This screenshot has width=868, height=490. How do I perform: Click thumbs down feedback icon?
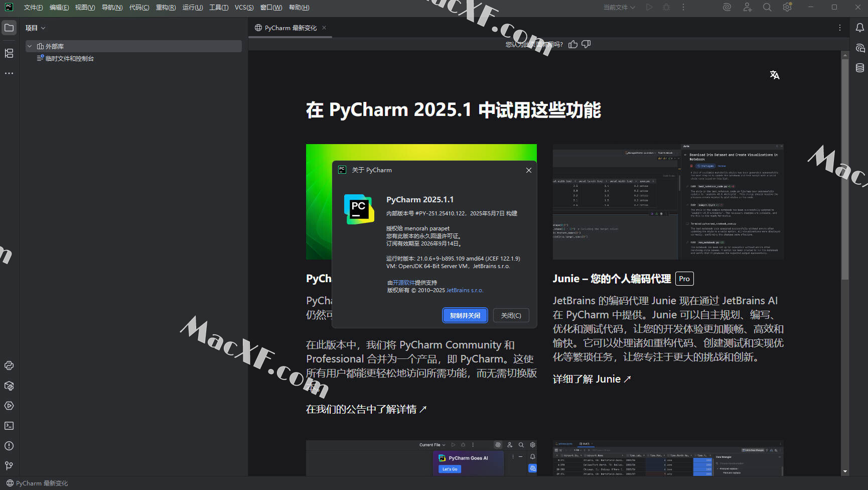586,44
